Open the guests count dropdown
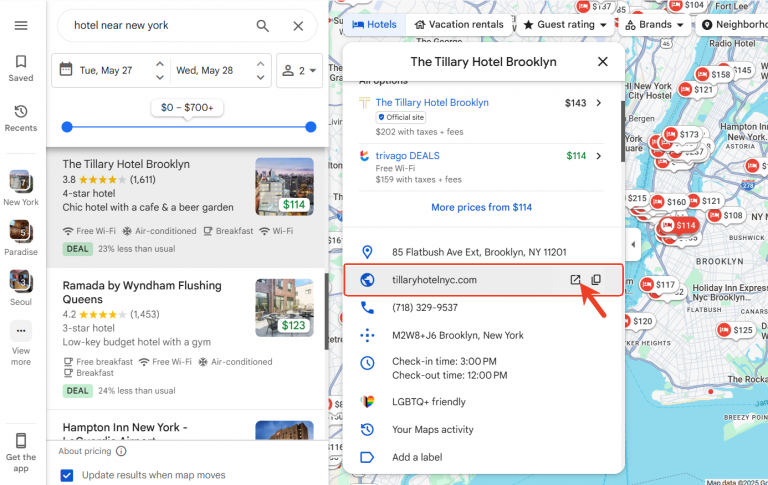 click(x=299, y=71)
